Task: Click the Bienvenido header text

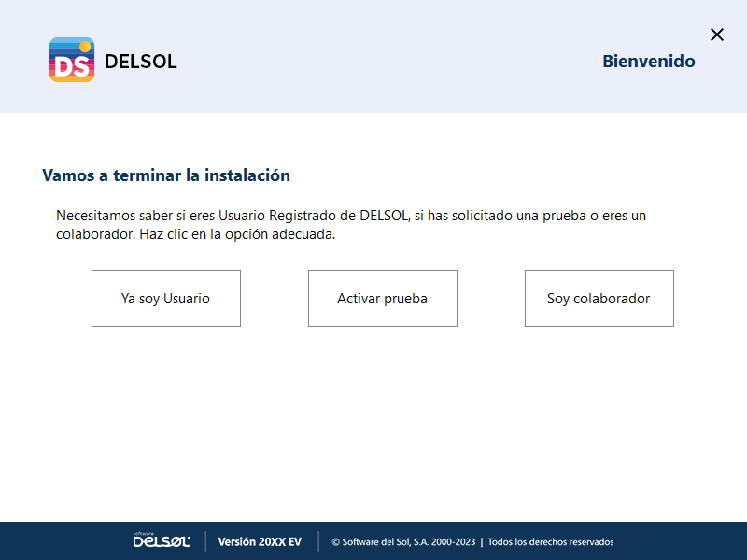Action: point(648,62)
